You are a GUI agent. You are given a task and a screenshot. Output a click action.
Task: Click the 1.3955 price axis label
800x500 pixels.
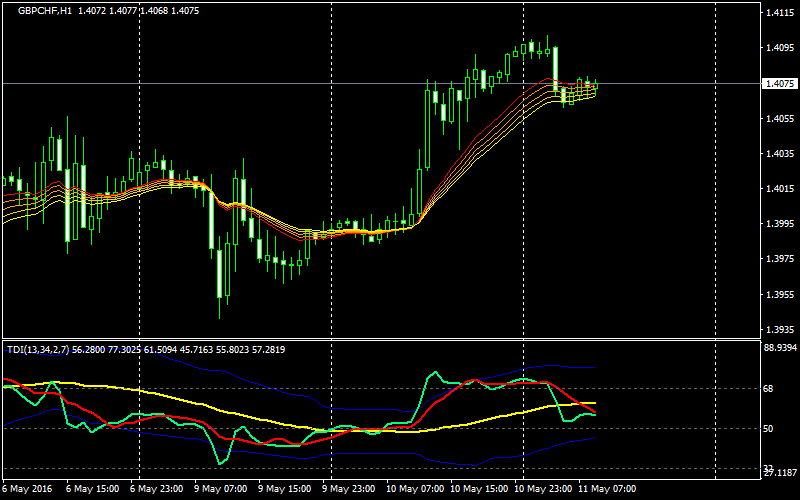click(780, 294)
